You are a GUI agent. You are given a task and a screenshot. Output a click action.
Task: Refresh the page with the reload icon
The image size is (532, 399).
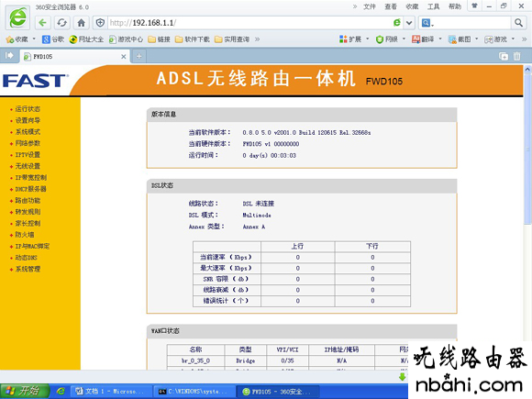tap(61, 23)
